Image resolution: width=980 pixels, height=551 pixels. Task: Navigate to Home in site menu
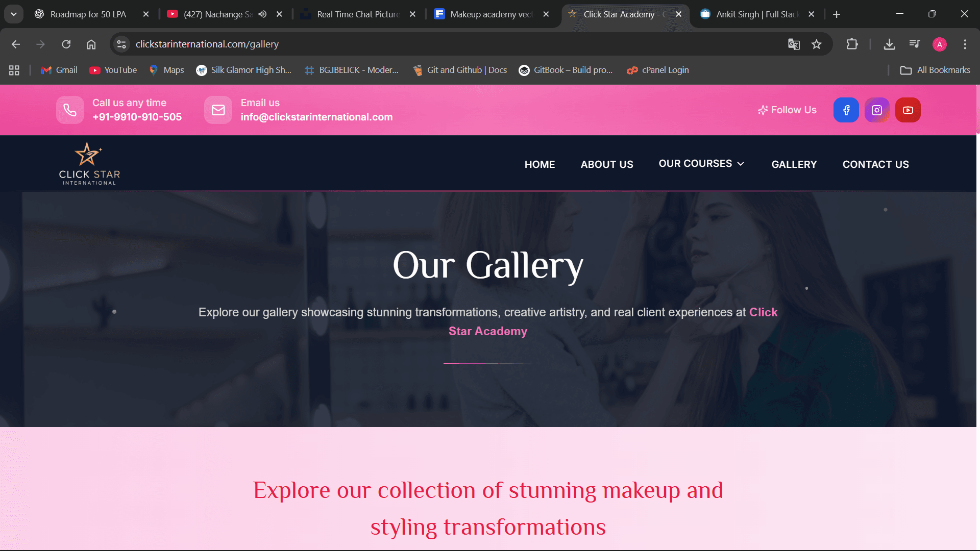tap(540, 164)
